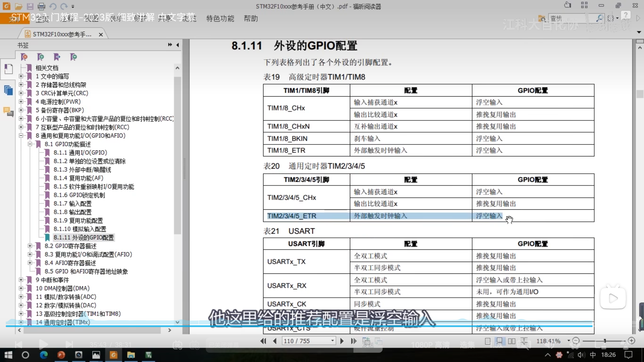Viewport: 644px width, 362px height.
Task: Expand 8.2 GPIO寄存器描述 bookmark node
Action: coord(30,246)
